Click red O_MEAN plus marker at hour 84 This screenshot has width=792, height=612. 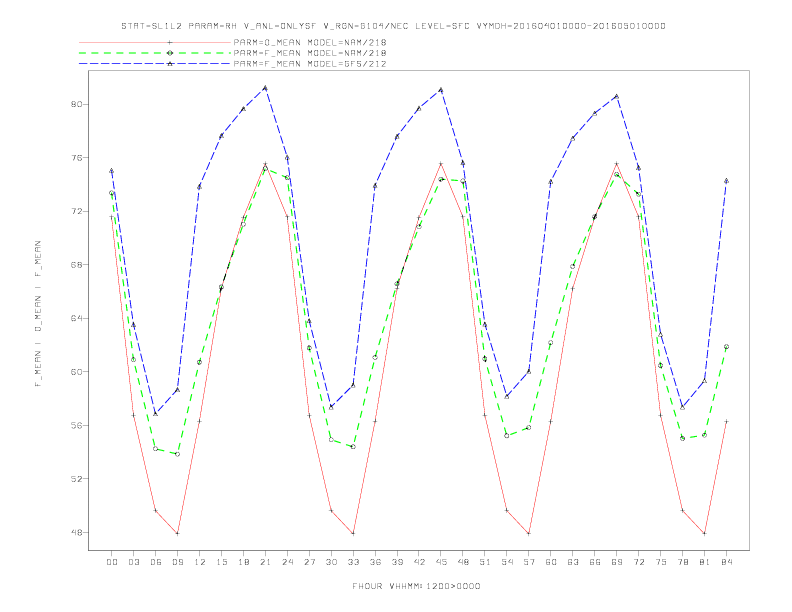click(x=726, y=421)
